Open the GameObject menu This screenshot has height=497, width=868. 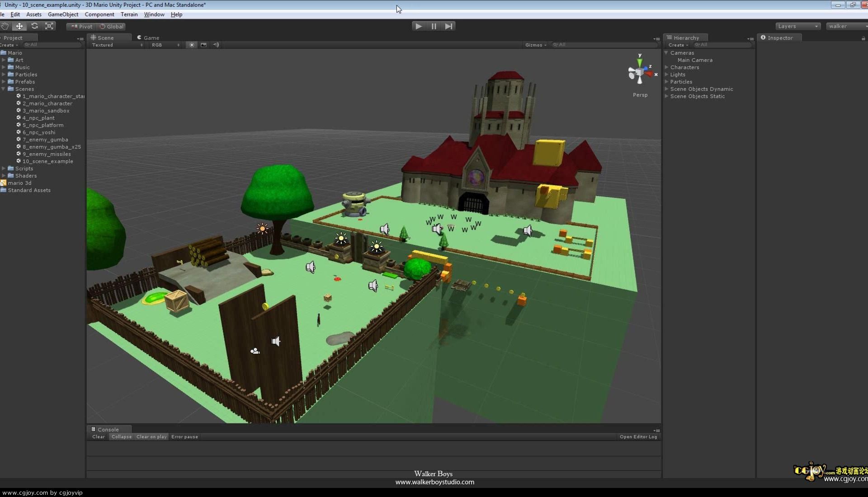click(63, 14)
